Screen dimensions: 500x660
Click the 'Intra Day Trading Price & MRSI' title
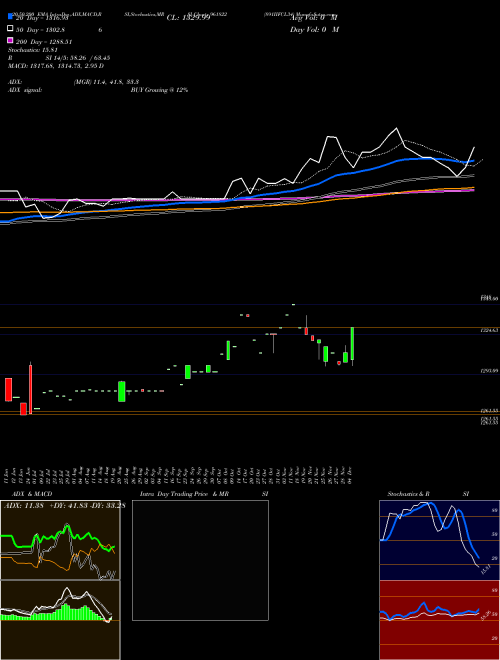[204, 494]
